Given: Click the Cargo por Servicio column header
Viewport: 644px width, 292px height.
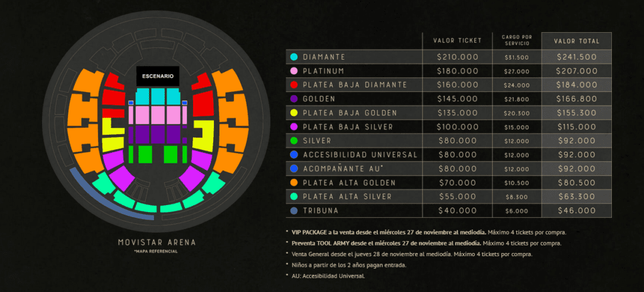Looking at the screenshot, I should [x=517, y=41].
